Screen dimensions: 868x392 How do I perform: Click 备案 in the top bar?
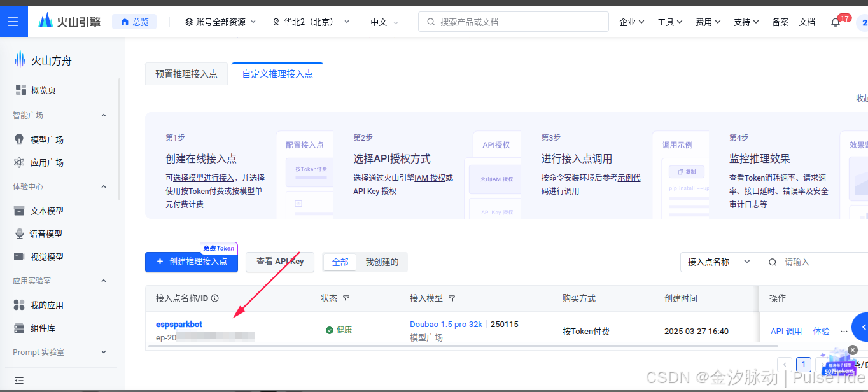[780, 22]
